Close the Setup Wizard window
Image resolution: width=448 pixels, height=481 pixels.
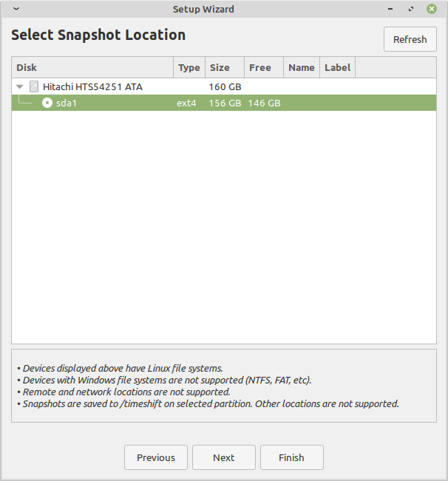tap(432, 9)
